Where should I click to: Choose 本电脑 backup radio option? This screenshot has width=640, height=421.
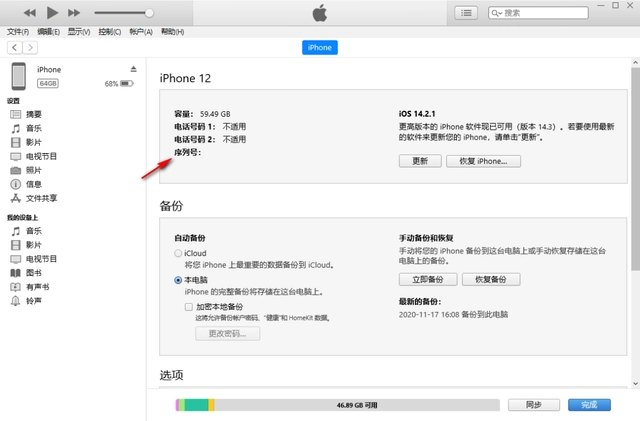coord(178,281)
